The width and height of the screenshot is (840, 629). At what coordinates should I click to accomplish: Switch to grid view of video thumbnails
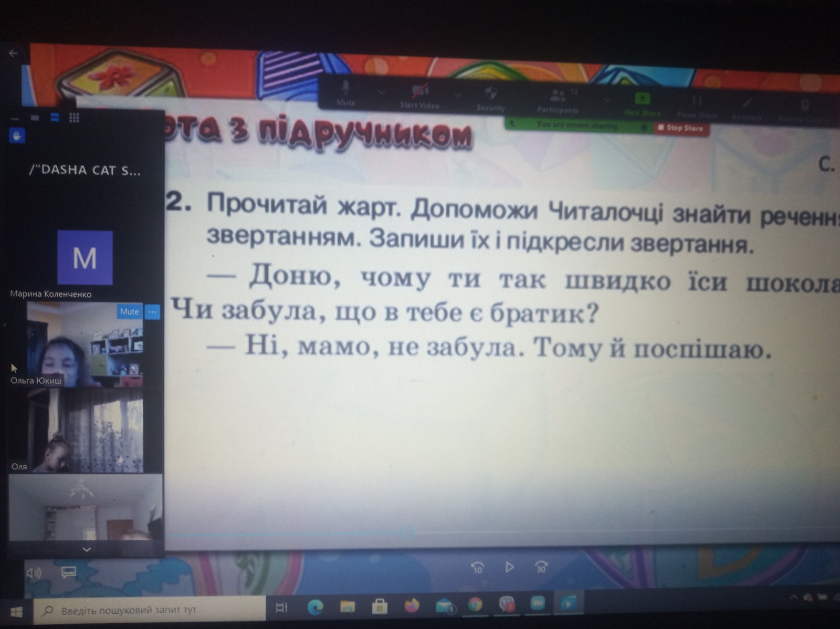74,118
